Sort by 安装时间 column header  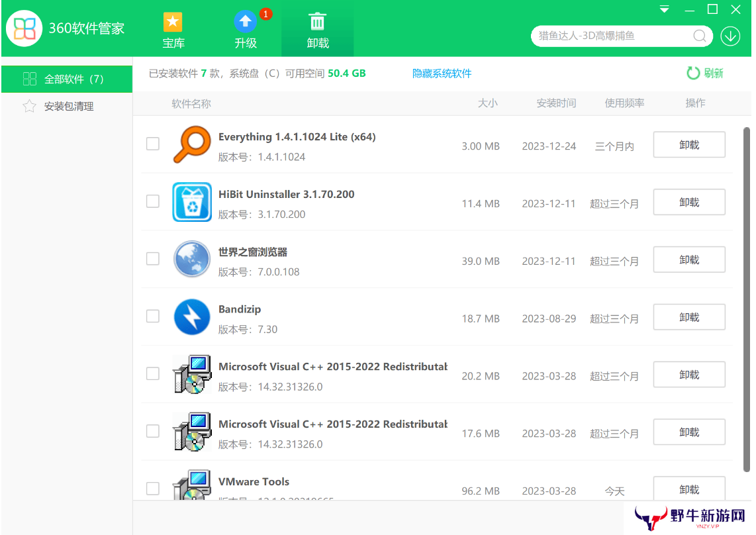(x=556, y=103)
